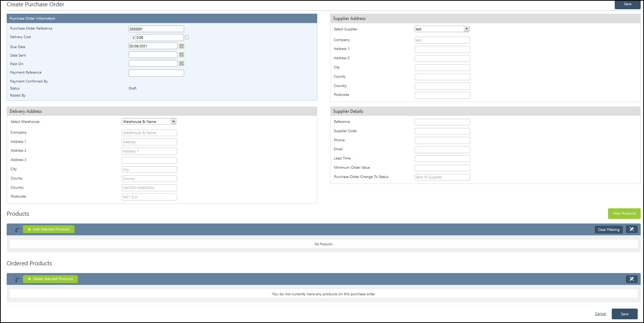Open the Select Supplier dropdown
The image size is (644, 323).
[x=442, y=29]
